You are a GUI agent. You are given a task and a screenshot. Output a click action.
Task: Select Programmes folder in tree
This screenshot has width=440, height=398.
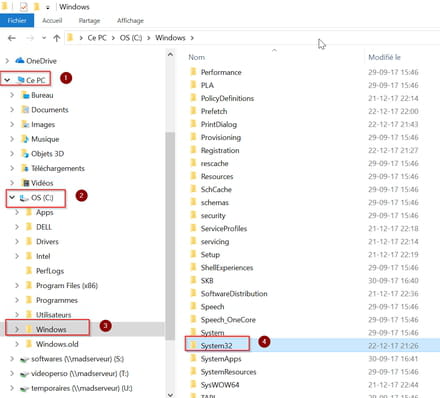click(x=57, y=300)
